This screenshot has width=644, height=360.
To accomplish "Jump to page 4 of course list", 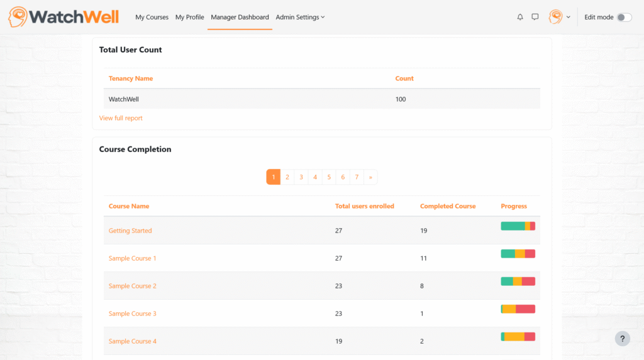I will [x=315, y=177].
